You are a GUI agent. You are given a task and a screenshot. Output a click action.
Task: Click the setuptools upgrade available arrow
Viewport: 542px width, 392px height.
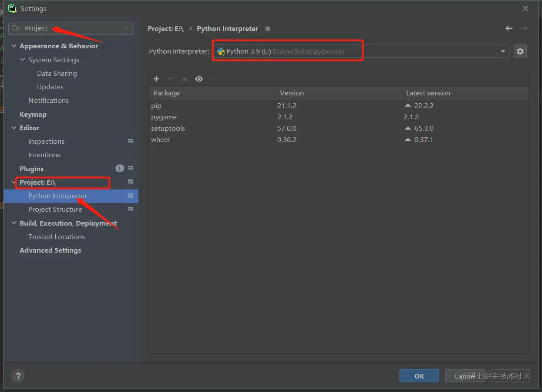pos(407,128)
